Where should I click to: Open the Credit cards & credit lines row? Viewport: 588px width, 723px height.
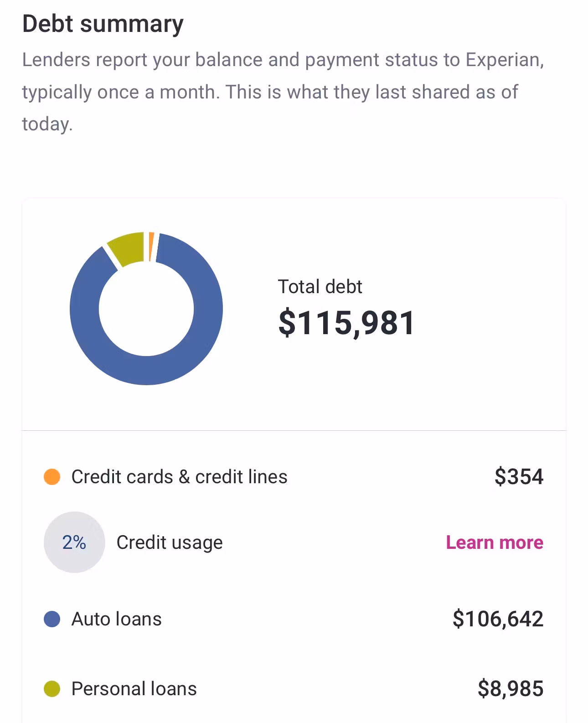tap(179, 477)
